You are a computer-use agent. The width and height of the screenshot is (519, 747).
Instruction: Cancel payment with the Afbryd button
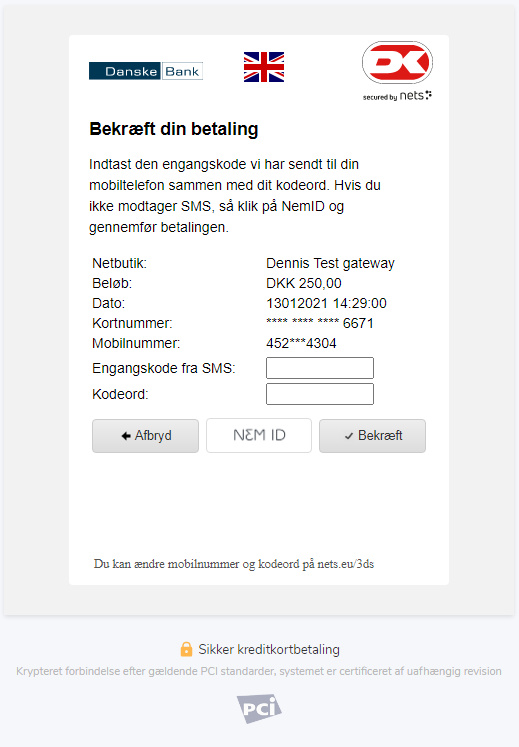coord(145,435)
